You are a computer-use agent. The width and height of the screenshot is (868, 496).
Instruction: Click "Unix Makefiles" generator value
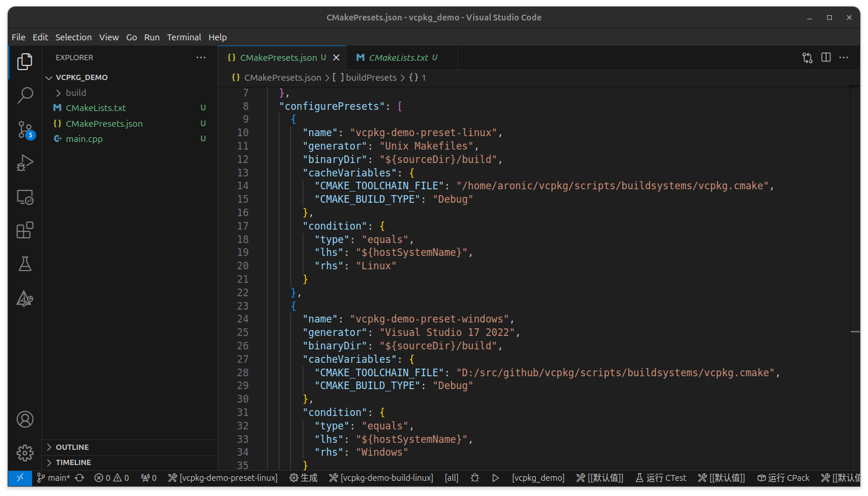[426, 146]
